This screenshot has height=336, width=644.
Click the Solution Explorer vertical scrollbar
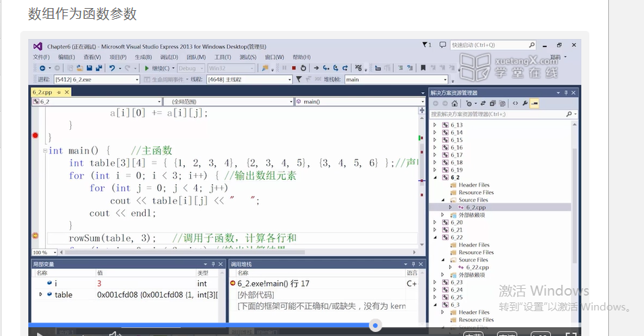[x=574, y=205]
